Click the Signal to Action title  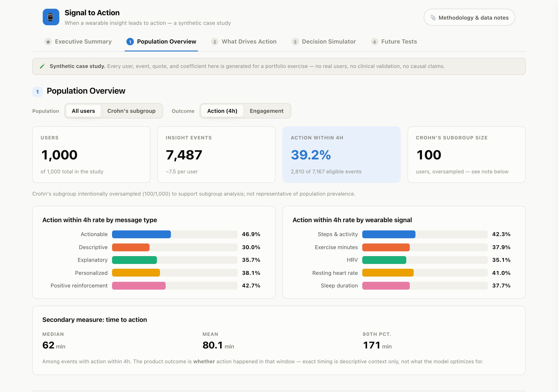point(92,13)
